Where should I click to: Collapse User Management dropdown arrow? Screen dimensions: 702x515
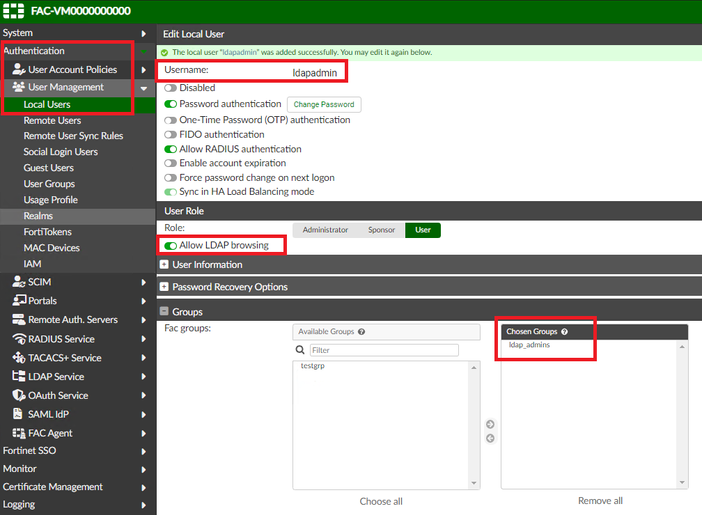(x=144, y=88)
